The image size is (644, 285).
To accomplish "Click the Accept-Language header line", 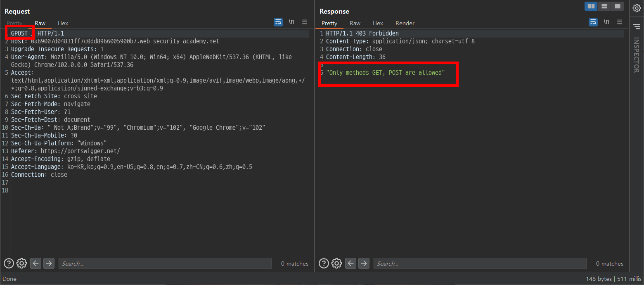I will tap(132, 167).
